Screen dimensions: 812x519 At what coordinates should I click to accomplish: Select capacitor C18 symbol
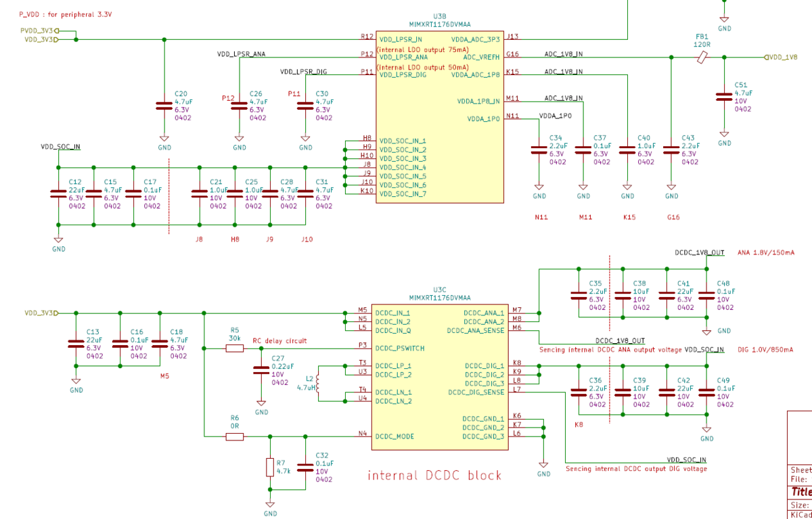point(160,344)
